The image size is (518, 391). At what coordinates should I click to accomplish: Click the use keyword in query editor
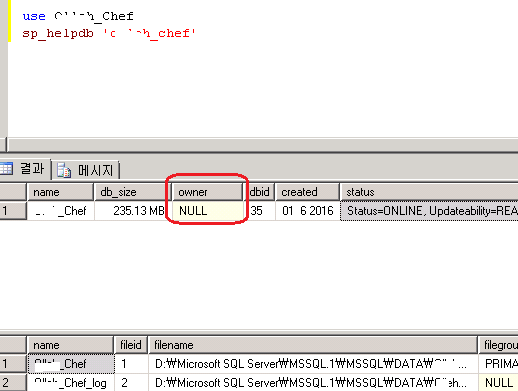(34, 16)
